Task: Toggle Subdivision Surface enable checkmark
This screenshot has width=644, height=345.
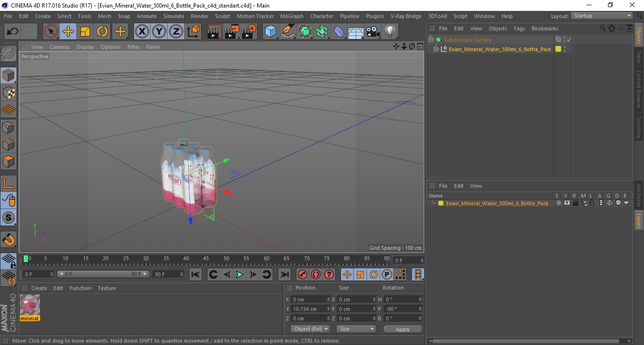Action: point(569,40)
